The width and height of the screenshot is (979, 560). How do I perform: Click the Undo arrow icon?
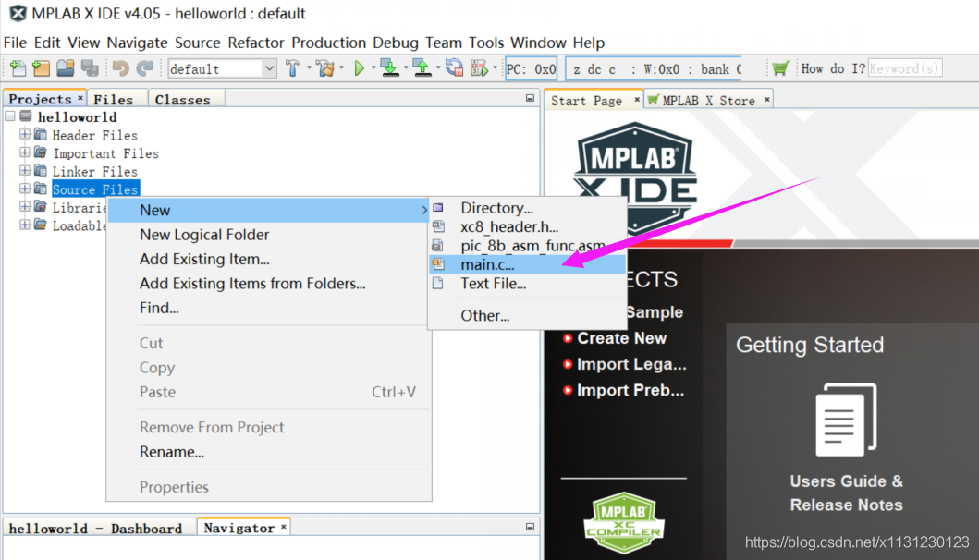point(120,68)
